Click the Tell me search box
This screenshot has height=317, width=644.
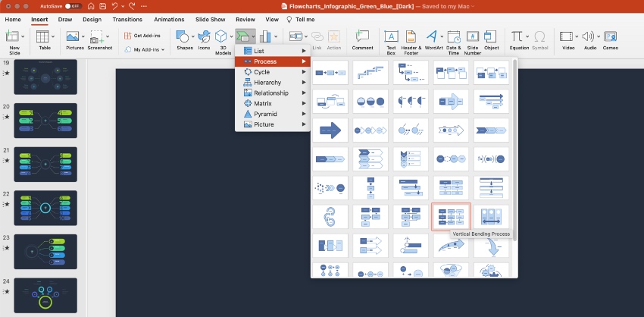pyautogui.click(x=301, y=19)
